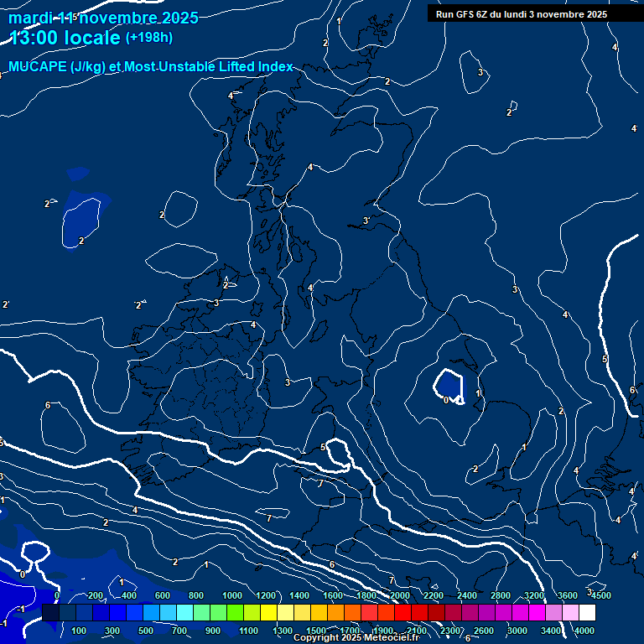Click the '13:00 locale' time label
Viewport: 644px width, 644px height.
[65, 38]
